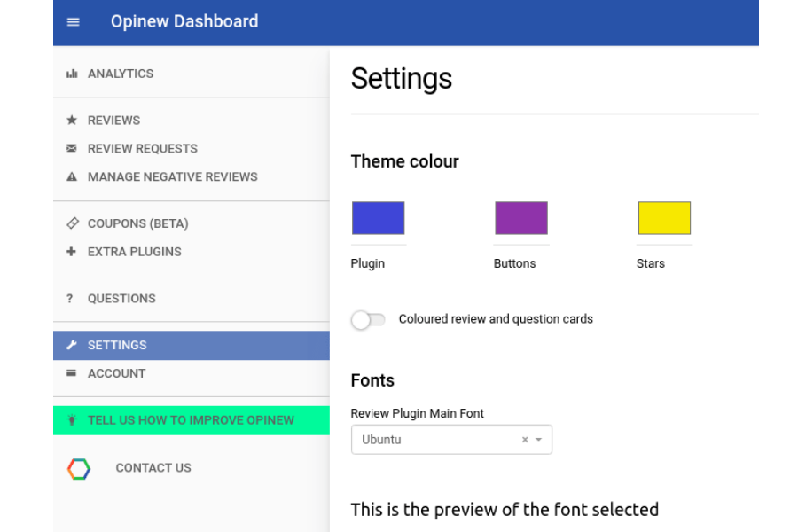Pick the purple Buttons colour swatch
Screen dimensions: 798x532
[521, 218]
